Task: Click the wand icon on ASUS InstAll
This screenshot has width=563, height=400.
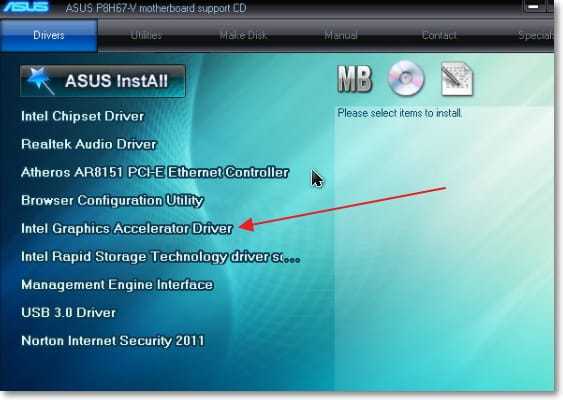Action: tap(41, 80)
